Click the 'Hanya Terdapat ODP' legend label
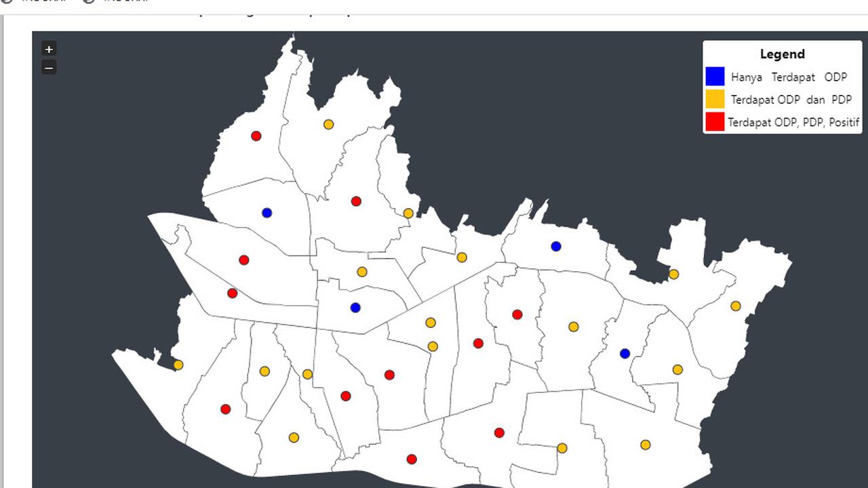Screen dimensions: 868x488 (x=789, y=77)
